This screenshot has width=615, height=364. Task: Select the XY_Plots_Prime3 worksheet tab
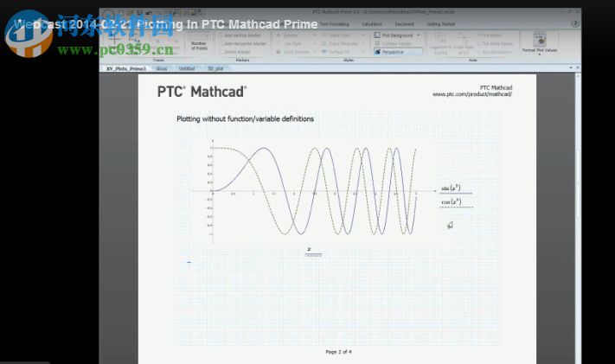click(x=126, y=68)
